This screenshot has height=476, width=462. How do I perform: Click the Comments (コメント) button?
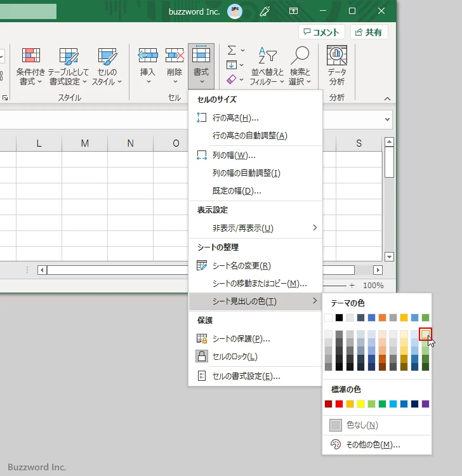click(x=322, y=32)
